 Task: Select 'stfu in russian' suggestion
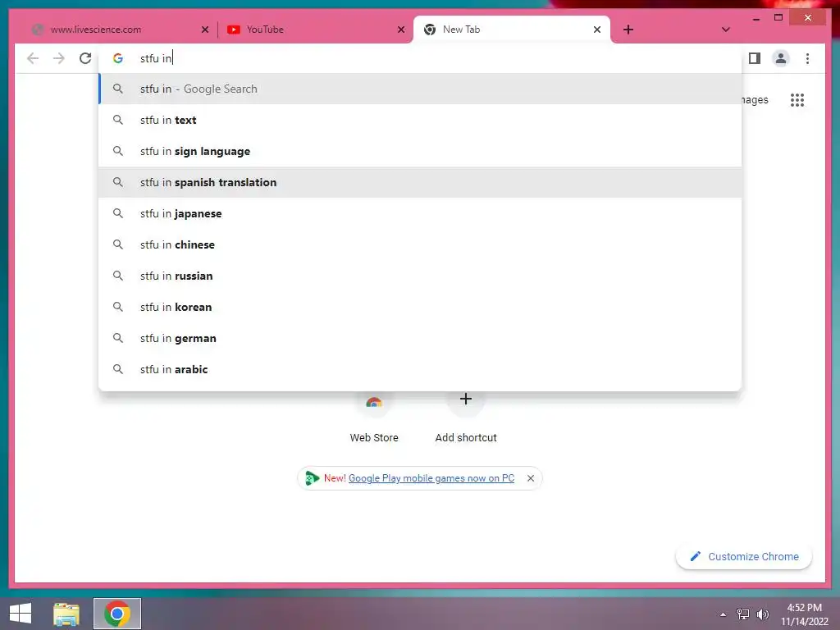(x=420, y=276)
